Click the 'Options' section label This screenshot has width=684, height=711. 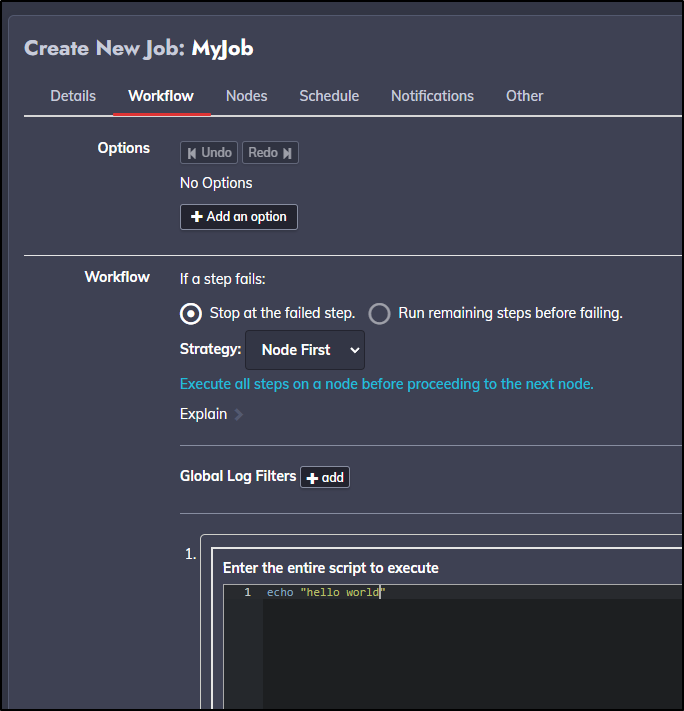click(124, 148)
